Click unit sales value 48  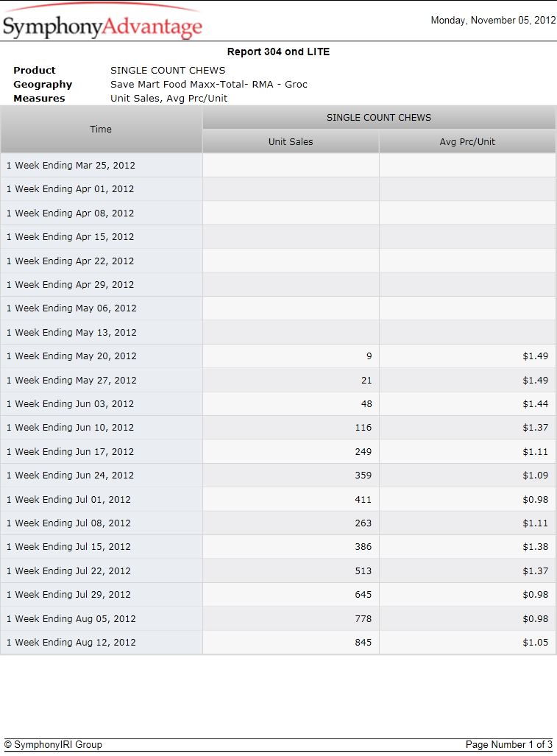point(366,404)
